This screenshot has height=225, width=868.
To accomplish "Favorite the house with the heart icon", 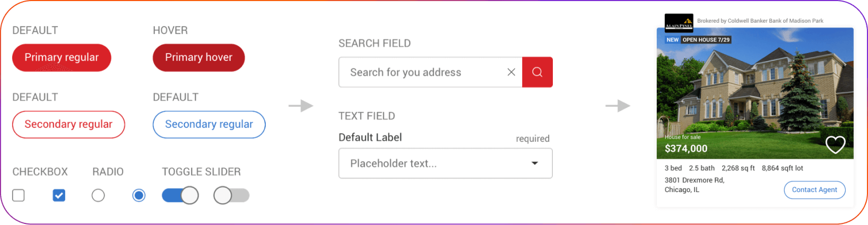I will (835, 144).
